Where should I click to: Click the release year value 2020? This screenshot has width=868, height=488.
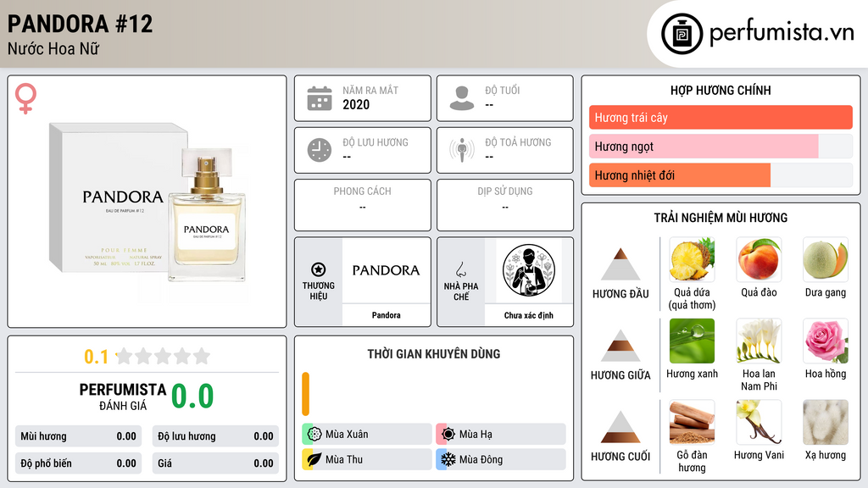tap(356, 104)
